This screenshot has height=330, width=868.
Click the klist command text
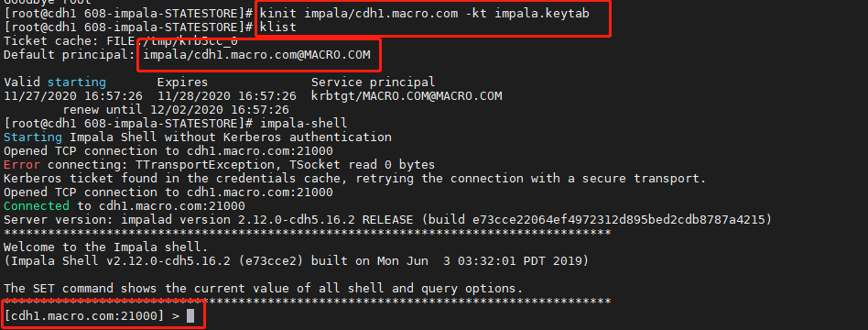(278, 27)
